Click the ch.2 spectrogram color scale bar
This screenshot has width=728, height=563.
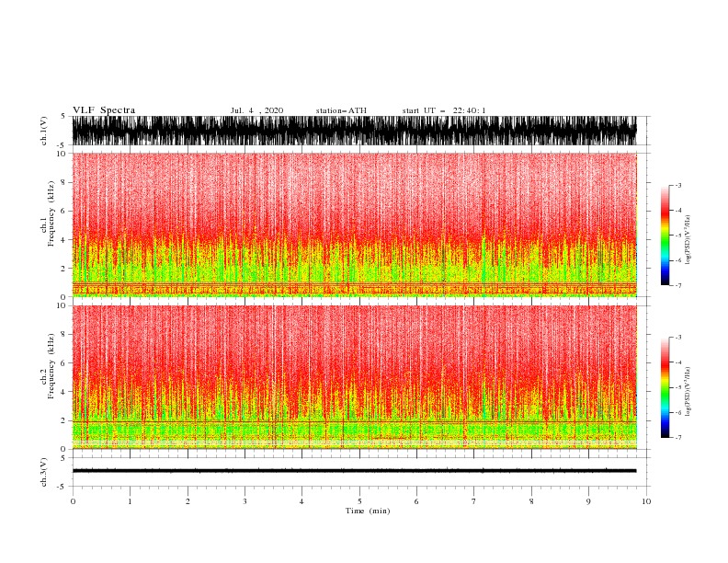(665, 387)
